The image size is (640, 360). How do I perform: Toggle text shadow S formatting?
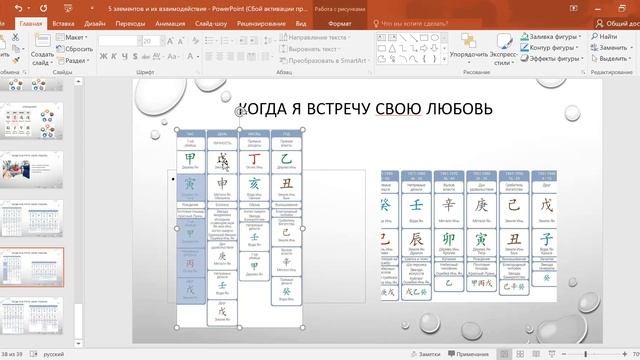(135, 56)
